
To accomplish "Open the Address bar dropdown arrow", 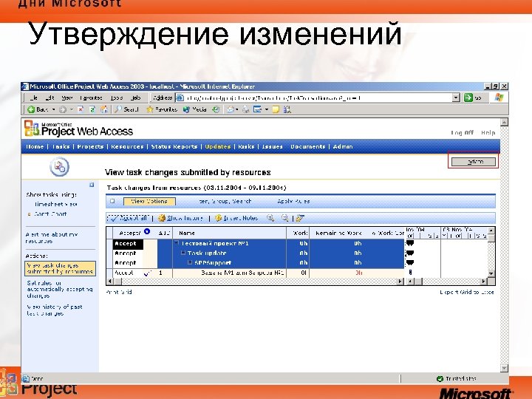I will click(x=456, y=98).
